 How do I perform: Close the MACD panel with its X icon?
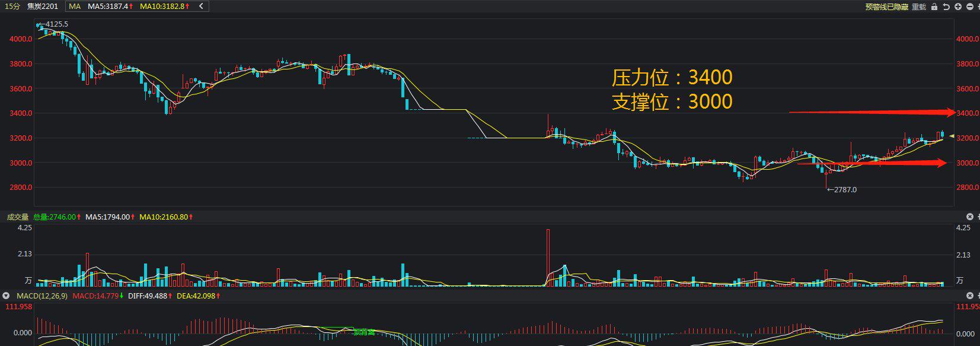[970, 295]
